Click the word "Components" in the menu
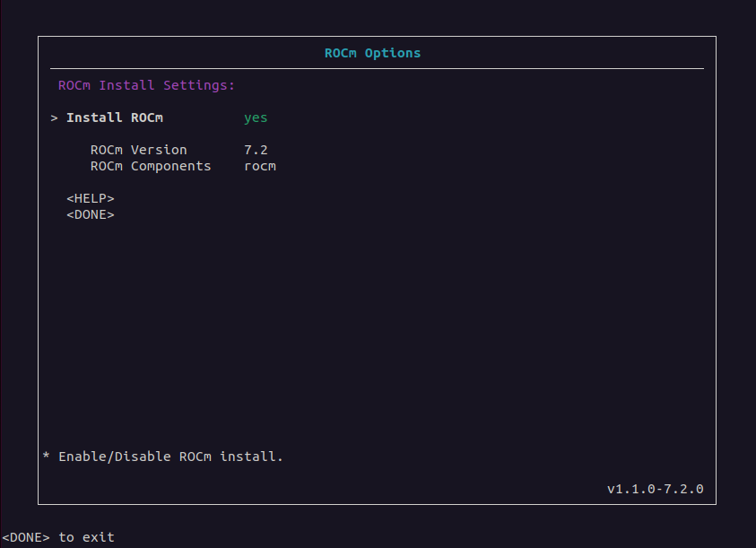The width and height of the screenshot is (756, 548). (x=170, y=166)
